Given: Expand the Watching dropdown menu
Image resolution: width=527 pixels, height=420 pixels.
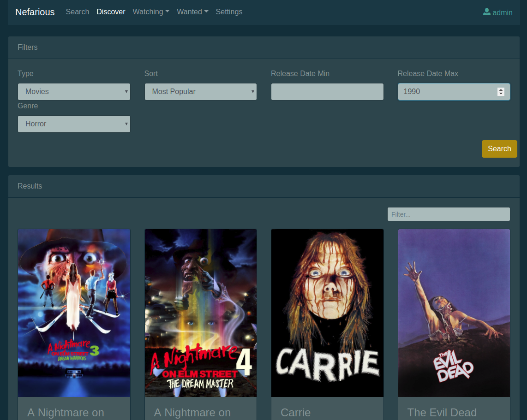Looking at the screenshot, I should (x=151, y=12).
